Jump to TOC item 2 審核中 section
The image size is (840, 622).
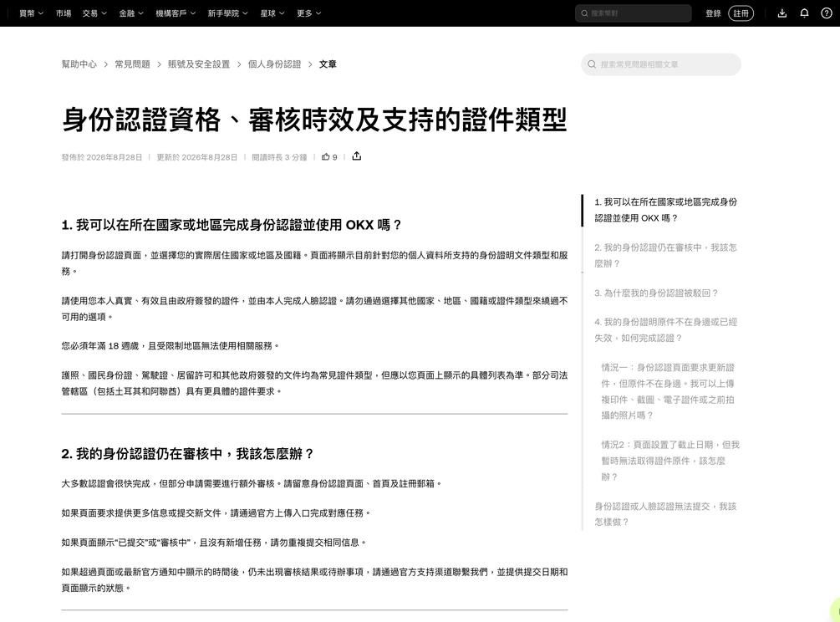pyautogui.click(x=666, y=256)
